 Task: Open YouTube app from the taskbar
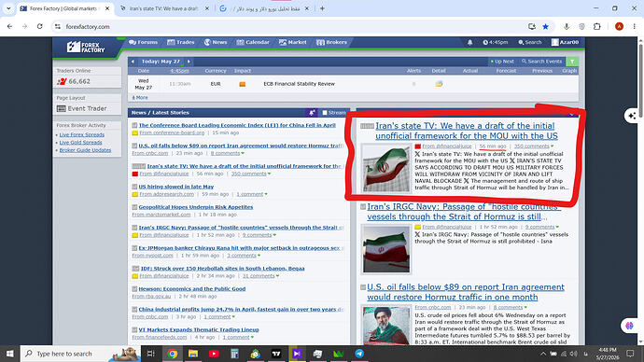tap(214, 354)
